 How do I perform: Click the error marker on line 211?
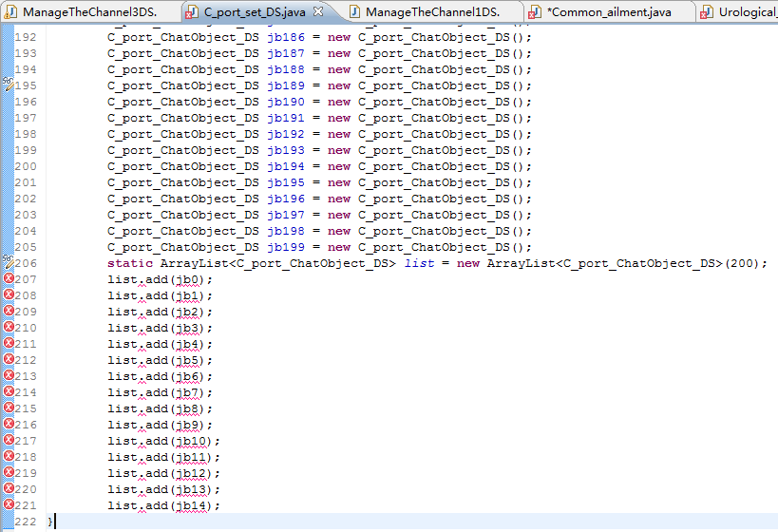point(9,343)
